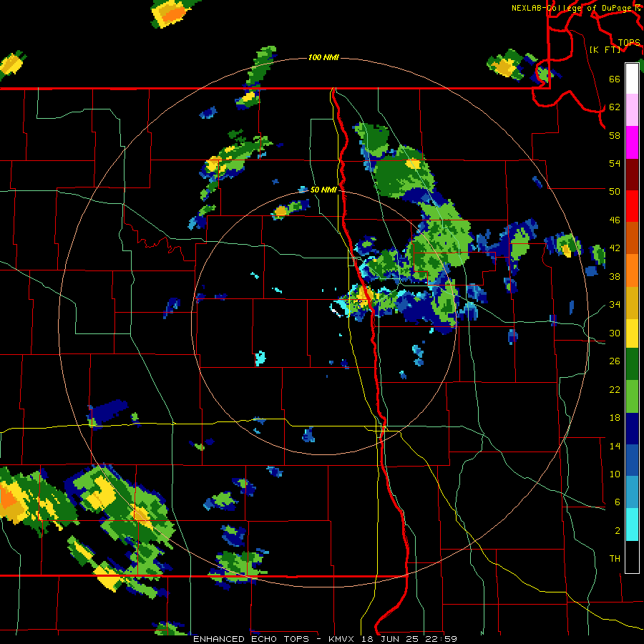Click the legend value '10'

tap(615, 474)
